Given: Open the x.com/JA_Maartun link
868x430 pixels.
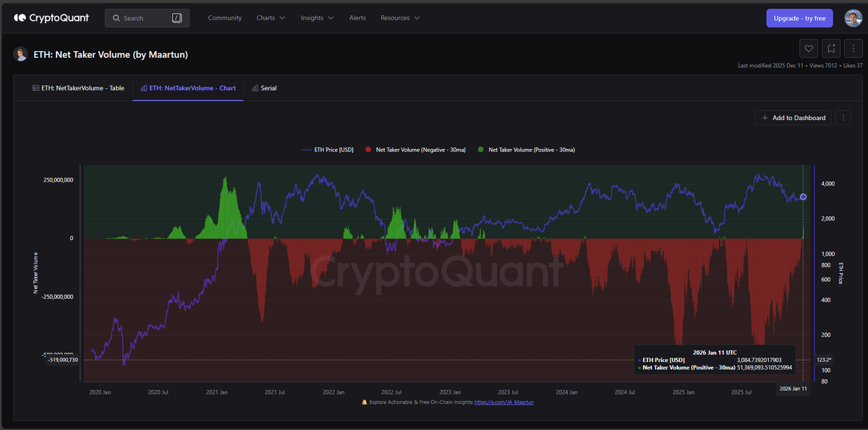Looking at the screenshot, I should pos(504,402).
